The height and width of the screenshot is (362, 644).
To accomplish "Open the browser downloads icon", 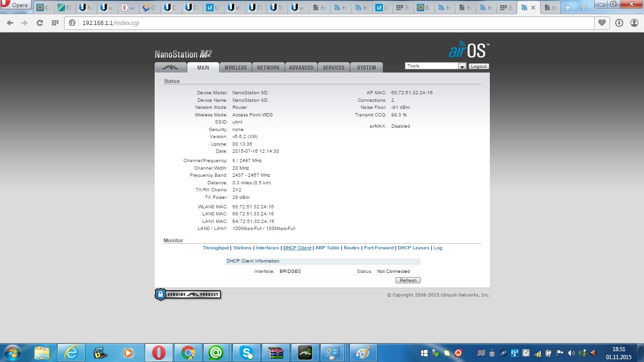I will [619, 23].
